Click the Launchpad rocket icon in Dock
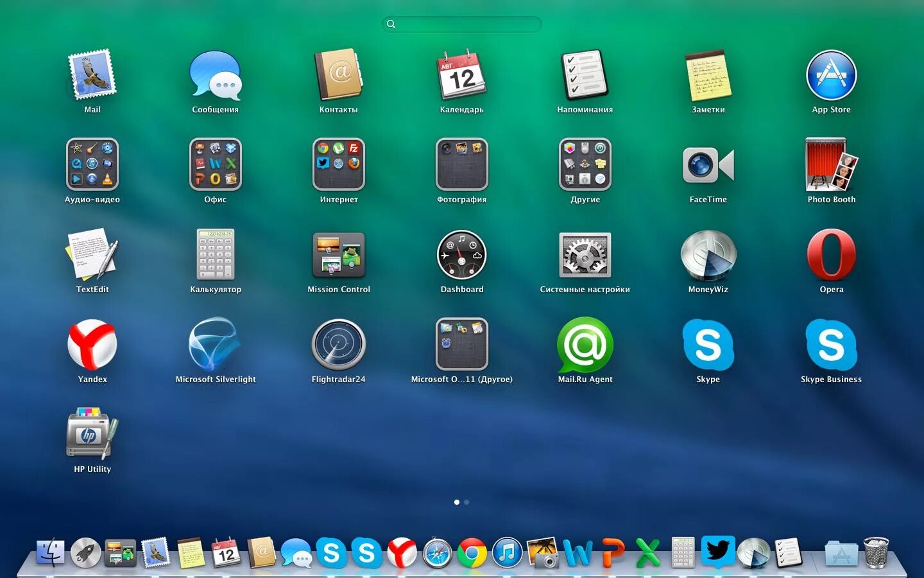This screenshot has height=578, width=924. pos(85,552)
